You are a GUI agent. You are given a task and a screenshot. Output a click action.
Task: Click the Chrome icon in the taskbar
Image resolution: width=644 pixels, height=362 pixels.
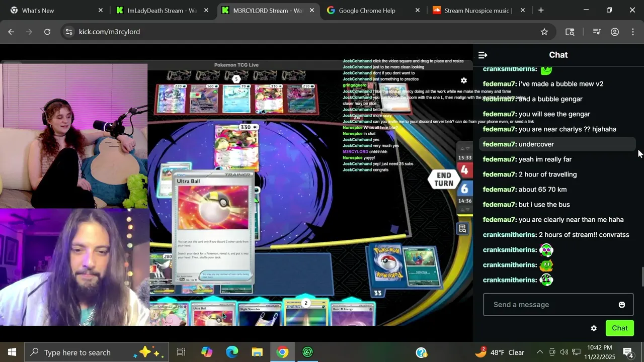(282, 352)
